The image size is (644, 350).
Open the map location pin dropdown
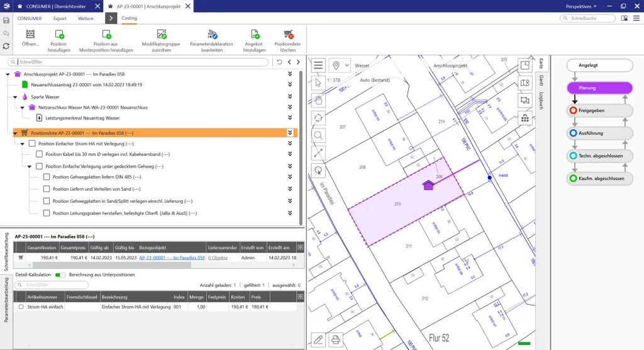[340, 65]
